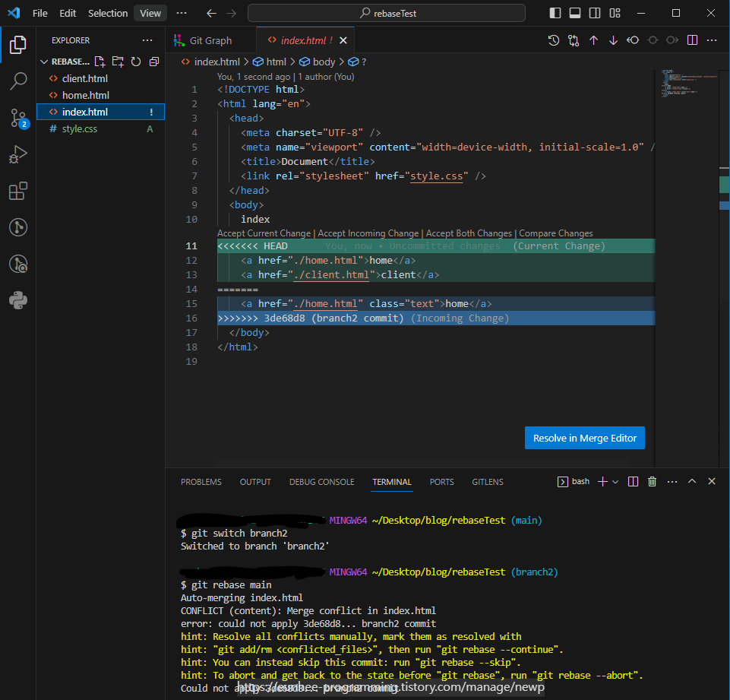The height and width of the screenshot is (700, 730).
Task: Click Accept Incoming Change link
Action: point(368,233)
